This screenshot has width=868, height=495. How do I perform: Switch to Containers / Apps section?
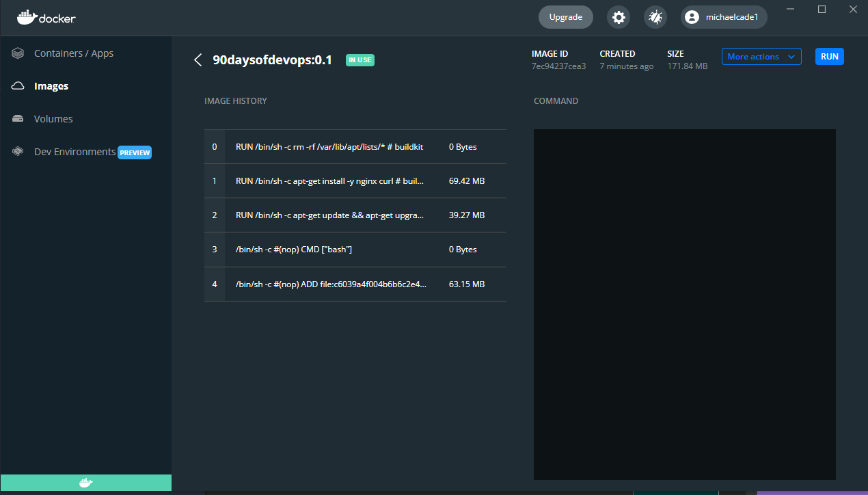(x=74, y=53)
